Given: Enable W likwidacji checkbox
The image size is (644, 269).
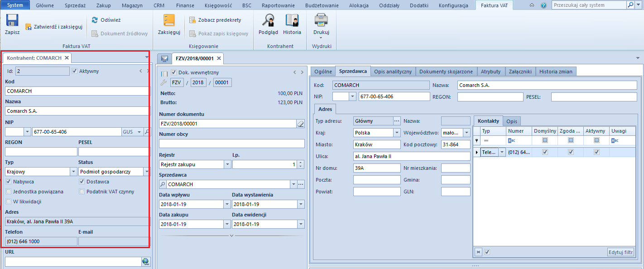Looking at the screenshot, I should 9,202.
